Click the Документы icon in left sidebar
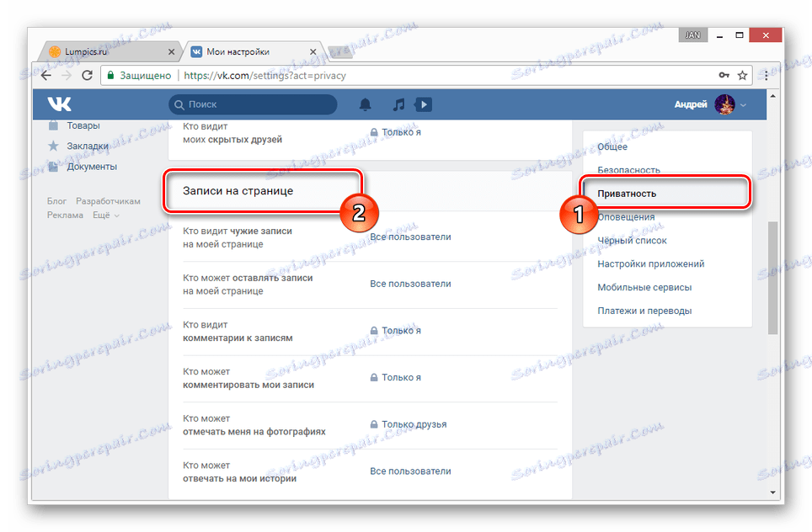The height and width of the screenshot is (532, 812). 52,166
